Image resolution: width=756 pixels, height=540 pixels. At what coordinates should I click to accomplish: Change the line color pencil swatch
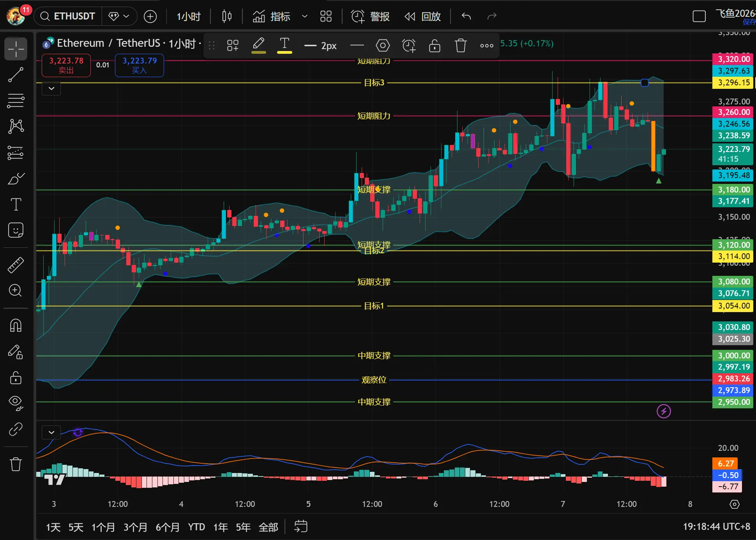click(x=258, y=46)
